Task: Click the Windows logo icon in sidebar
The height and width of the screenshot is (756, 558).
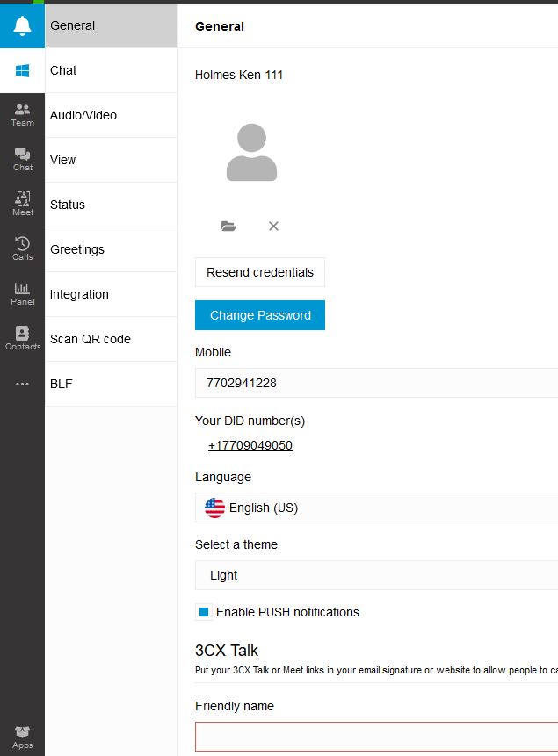Action: tap(22, 71)
